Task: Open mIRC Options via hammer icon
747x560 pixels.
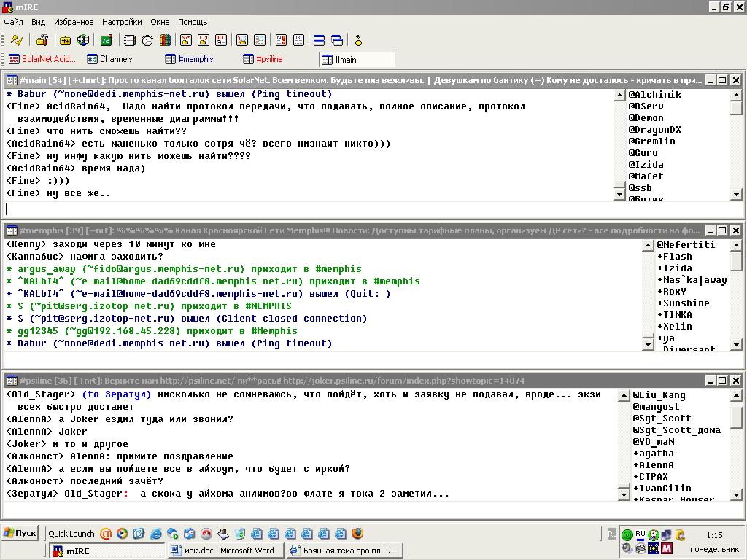Action: click(42, 40)
